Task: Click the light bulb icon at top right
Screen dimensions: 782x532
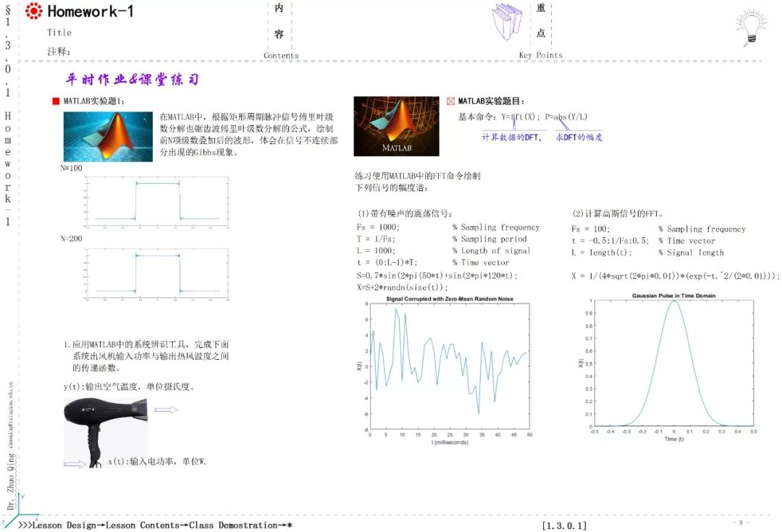Action: pyautogui.click(x=751, y=28)
